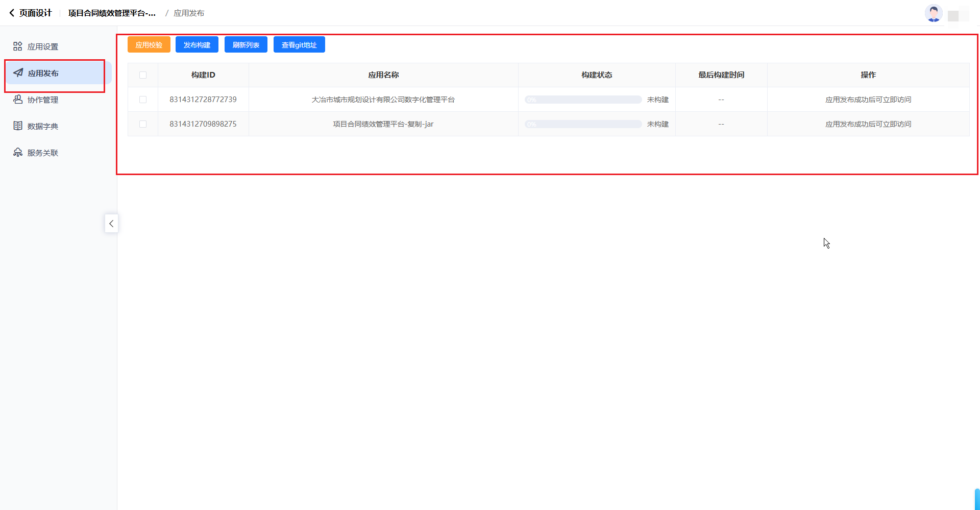Click the 应用设置 grid icon in sidebar
The width and height of the screenshot is (980, 510).
click(x=18, y=46)
